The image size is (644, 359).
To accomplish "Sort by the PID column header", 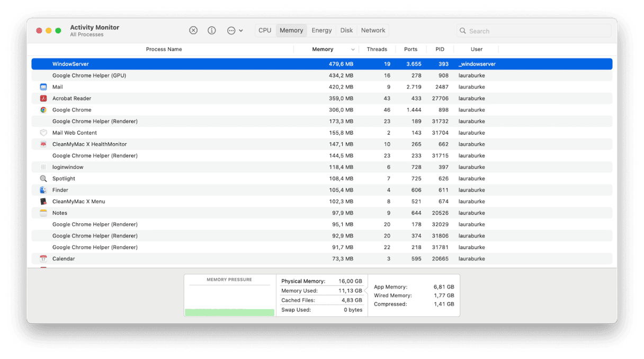I will click(440, 49).
